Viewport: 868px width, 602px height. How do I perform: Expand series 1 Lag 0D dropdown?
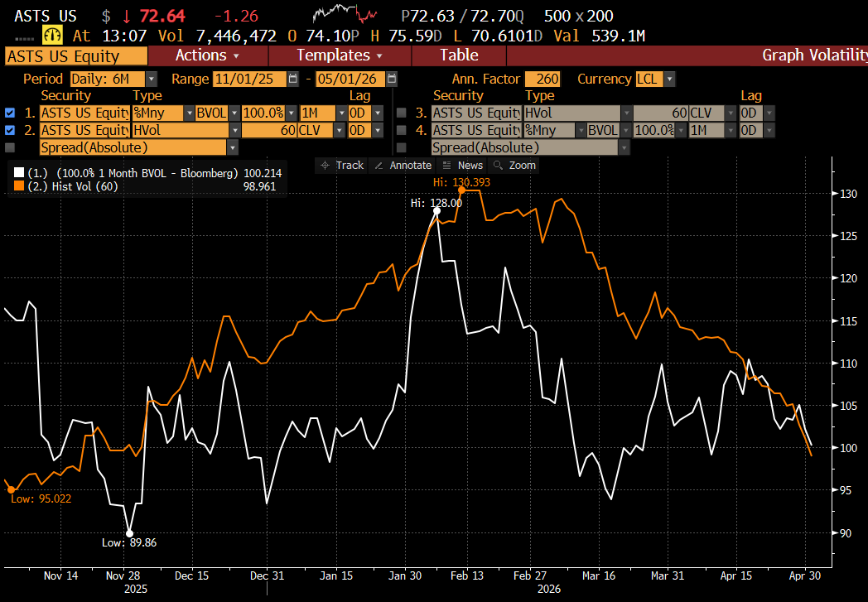pos(378,113)
